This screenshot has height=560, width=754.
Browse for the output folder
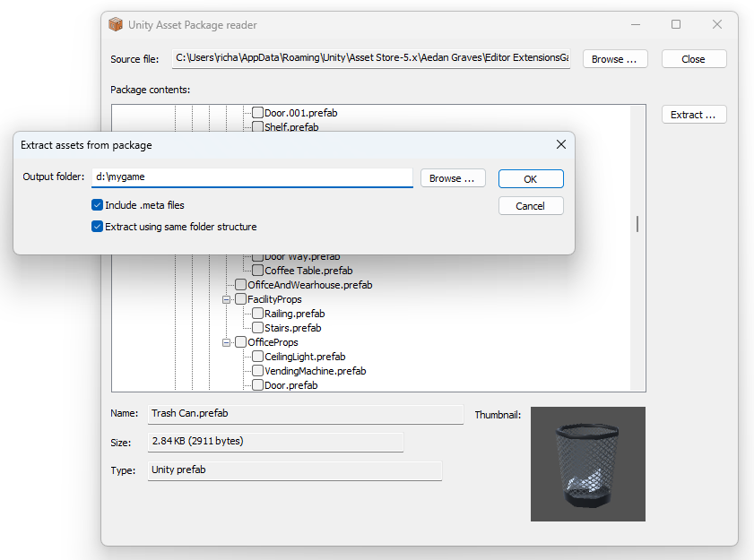point(453,178)
